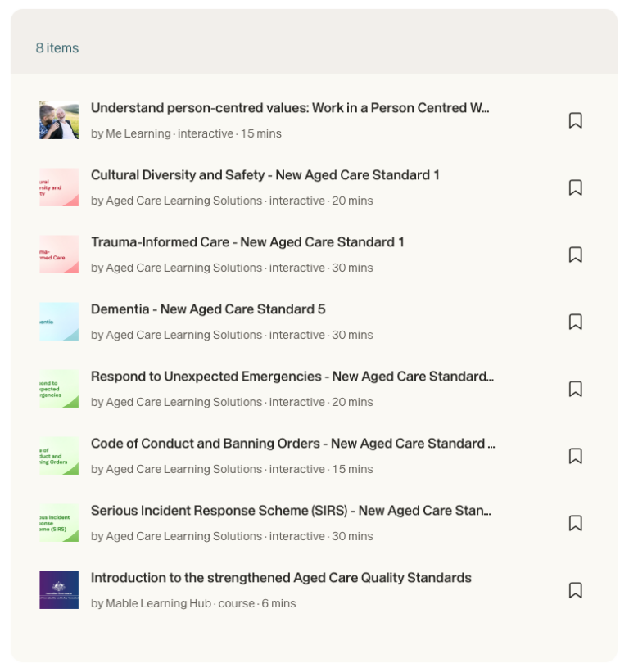This screenshot has height=672, width=629.
Task: Open the Code of Conduct and Banning Orders course
Action: pos(292,443)
